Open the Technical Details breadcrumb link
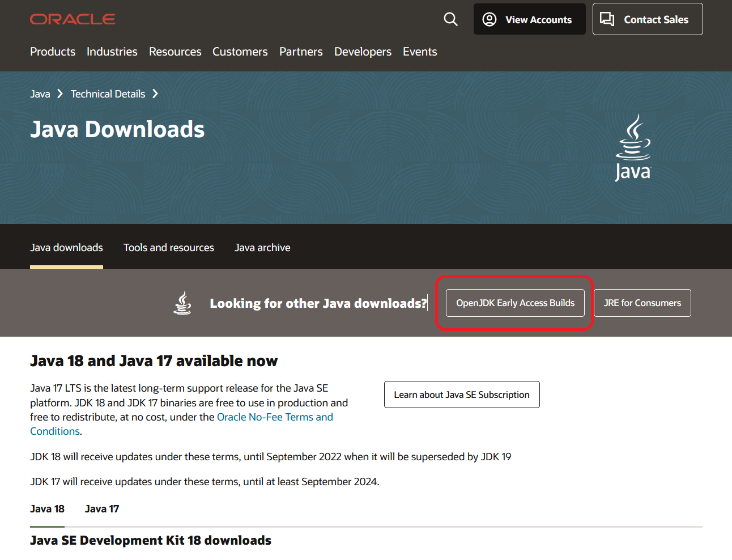Image resolution: width=732 pixels, height=560 pixels. 108,94
